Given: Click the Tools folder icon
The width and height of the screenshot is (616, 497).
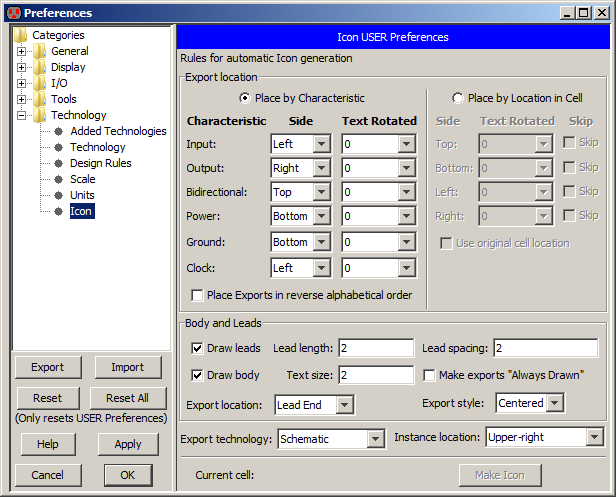Looking at the screenshot, I should 39,99.
